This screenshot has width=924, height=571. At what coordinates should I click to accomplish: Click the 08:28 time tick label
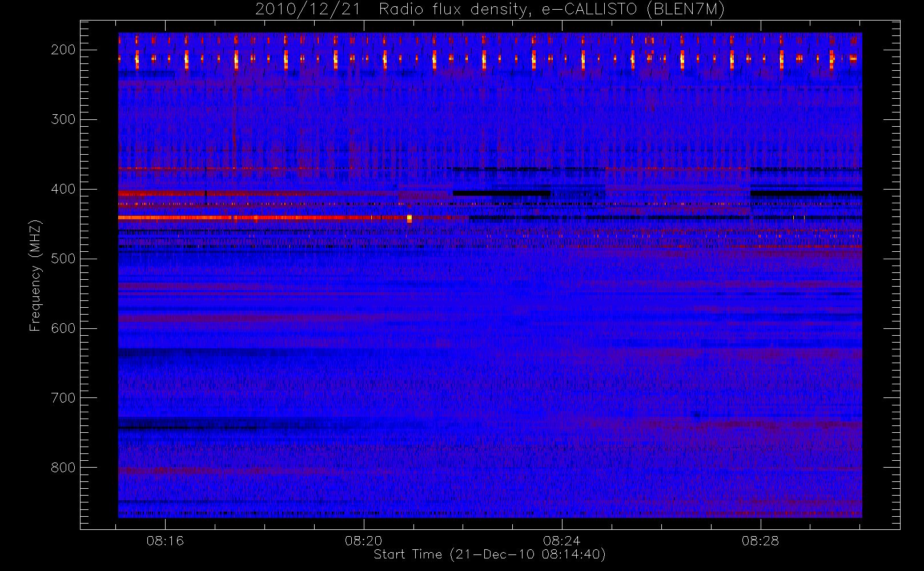coord(761,541)
